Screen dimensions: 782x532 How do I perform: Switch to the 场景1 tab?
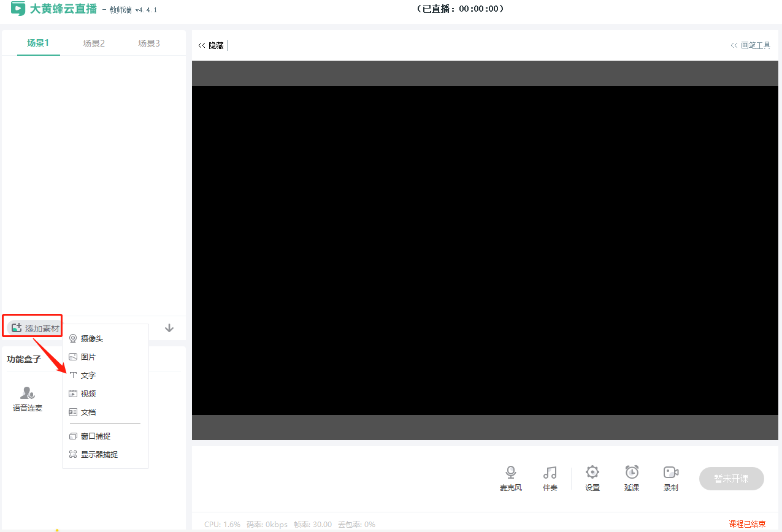tap(38, 43)
